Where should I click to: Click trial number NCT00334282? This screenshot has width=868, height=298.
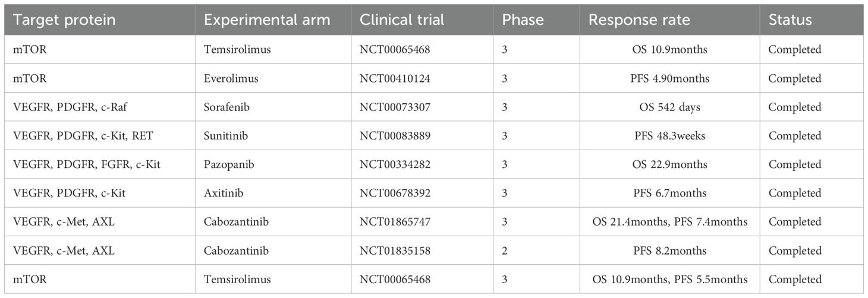click(395, 164)
